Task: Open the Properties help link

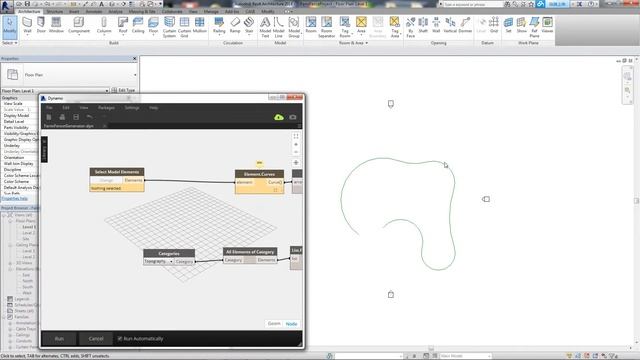Action: click(x=14, y=199)
